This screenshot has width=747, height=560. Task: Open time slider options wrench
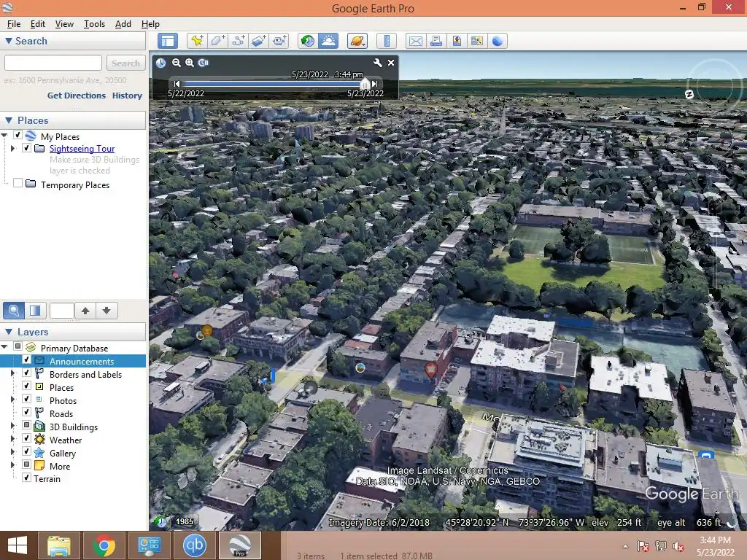(x=377, y=63)
